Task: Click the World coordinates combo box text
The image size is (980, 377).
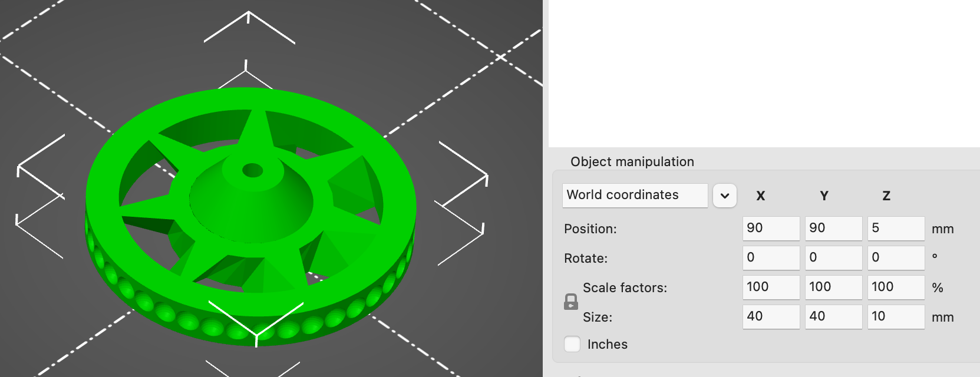Action: [x=634, y=195]
